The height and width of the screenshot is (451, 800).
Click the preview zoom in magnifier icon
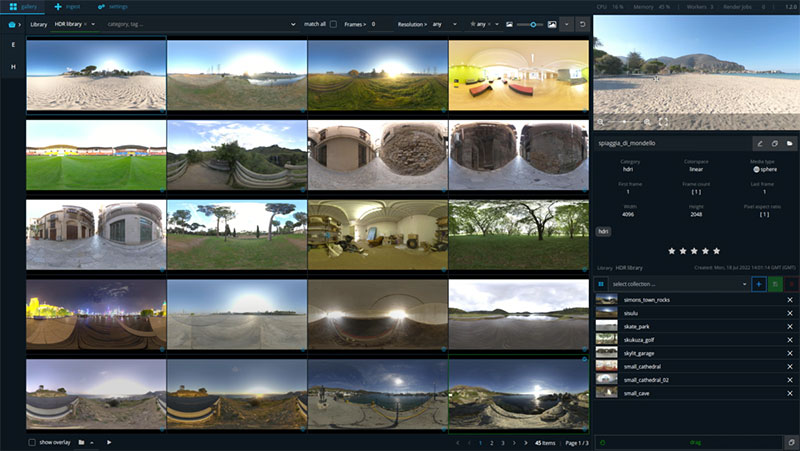tap(647, 122)
